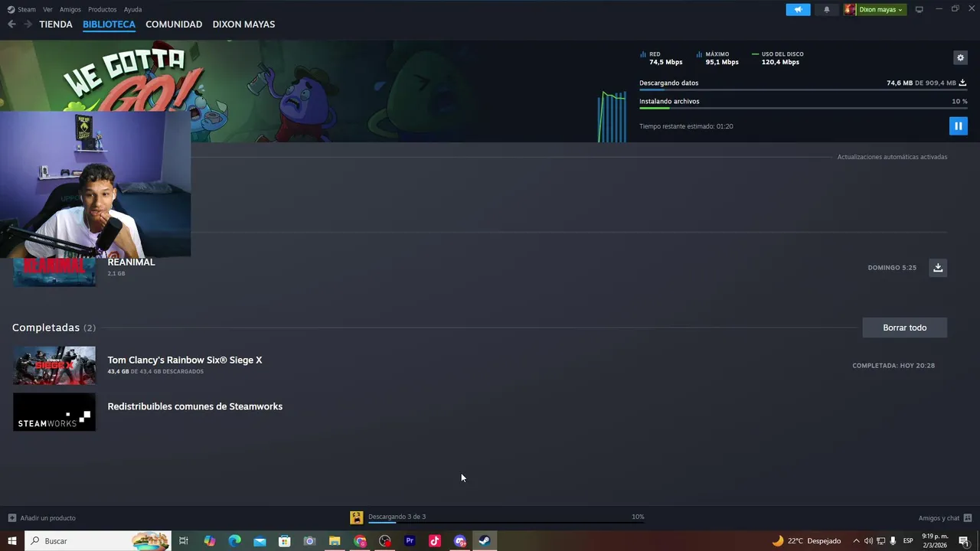Open Microsoft Edge from the taskbar

[235, 541]
